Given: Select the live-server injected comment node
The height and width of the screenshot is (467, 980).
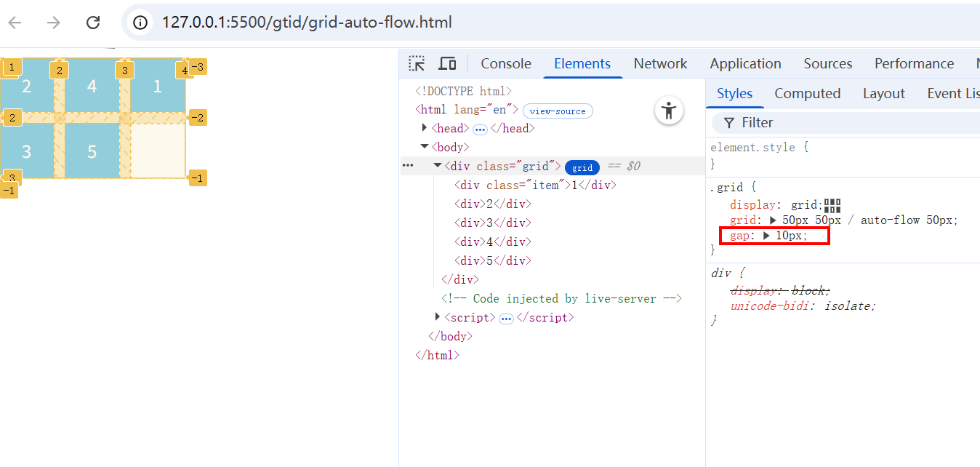Looking at the screenshot, I should coord(561,298).
